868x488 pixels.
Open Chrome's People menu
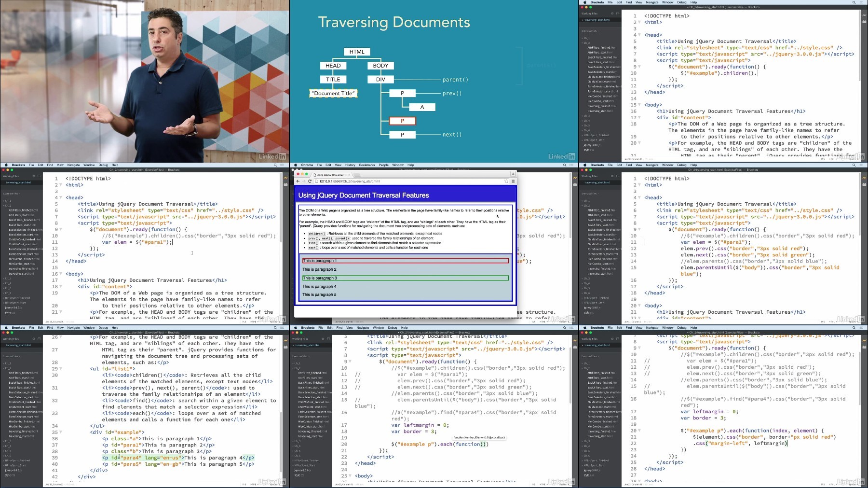click(383, 165)
